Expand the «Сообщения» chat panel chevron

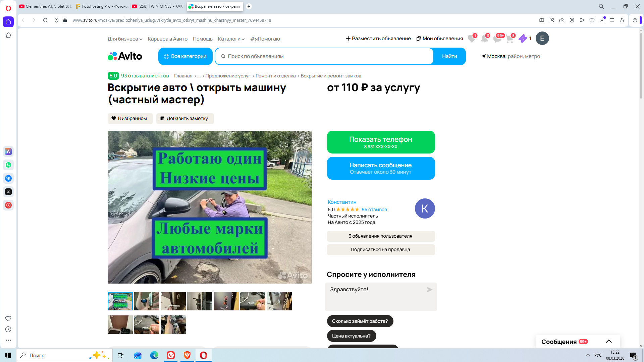609,342
